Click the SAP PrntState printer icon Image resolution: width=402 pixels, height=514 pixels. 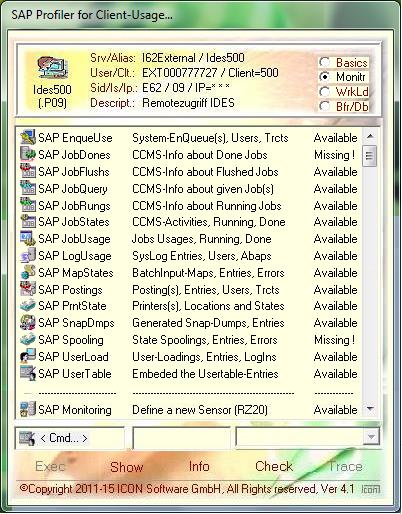coord(28,306)
